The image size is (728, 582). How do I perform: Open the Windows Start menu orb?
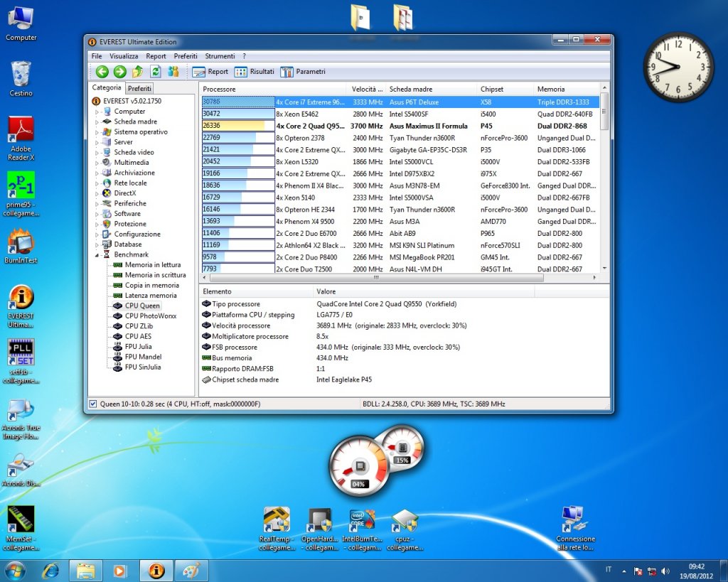14,571
